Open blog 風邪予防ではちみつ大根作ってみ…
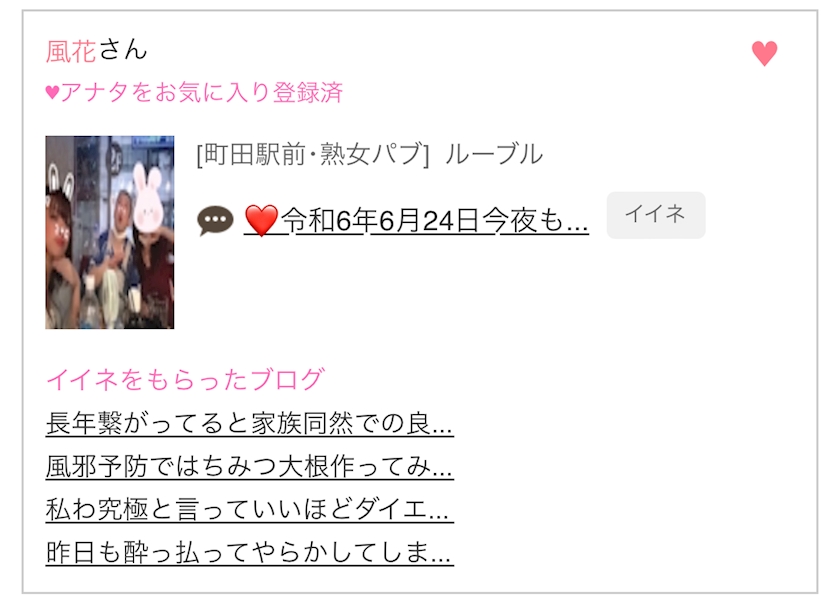Viewport: 840px width, 612px height. (250, 466)
